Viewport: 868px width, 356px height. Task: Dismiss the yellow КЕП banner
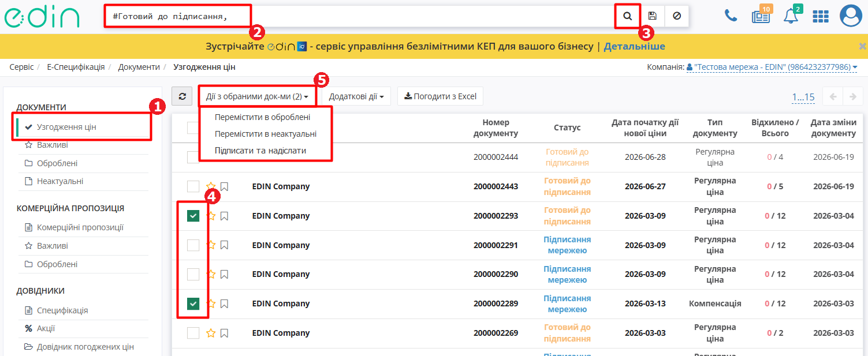[x=862, y=46]
